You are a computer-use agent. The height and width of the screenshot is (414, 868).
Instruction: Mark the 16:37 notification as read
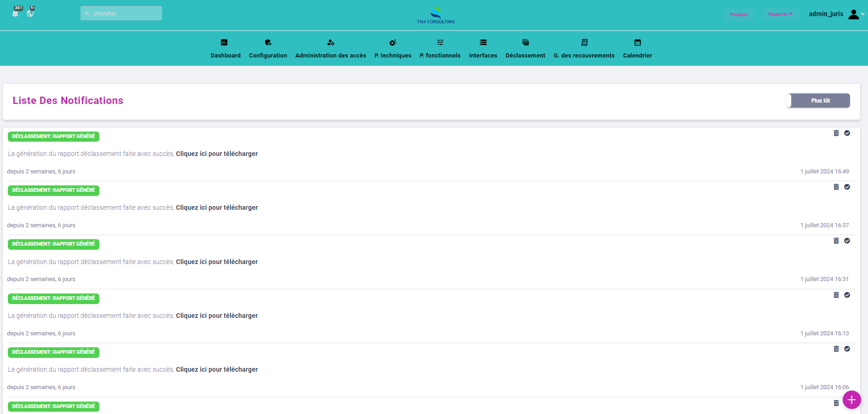click(x=847, y=187)
